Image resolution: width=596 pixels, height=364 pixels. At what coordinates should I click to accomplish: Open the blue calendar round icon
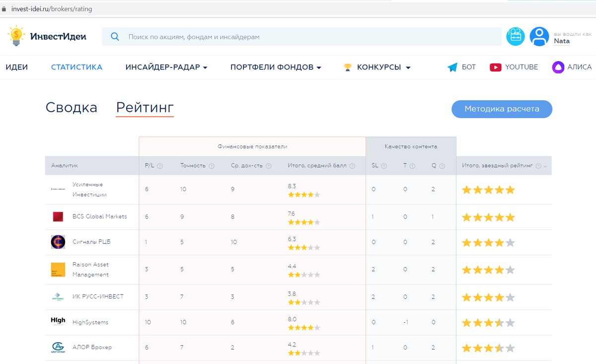point(516,37)
